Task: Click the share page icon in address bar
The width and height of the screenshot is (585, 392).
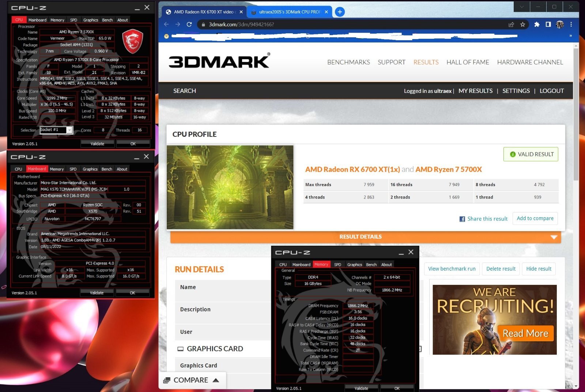Action: point(511,24)
